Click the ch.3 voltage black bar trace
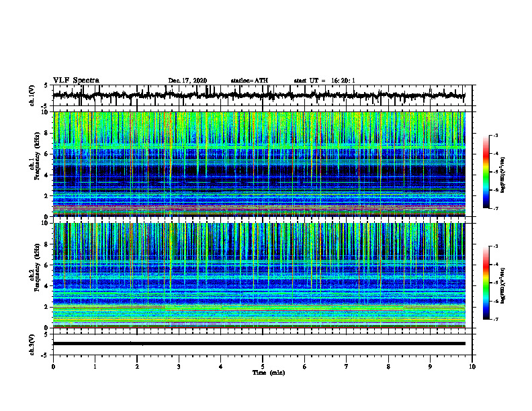 [x=259, y=344]
